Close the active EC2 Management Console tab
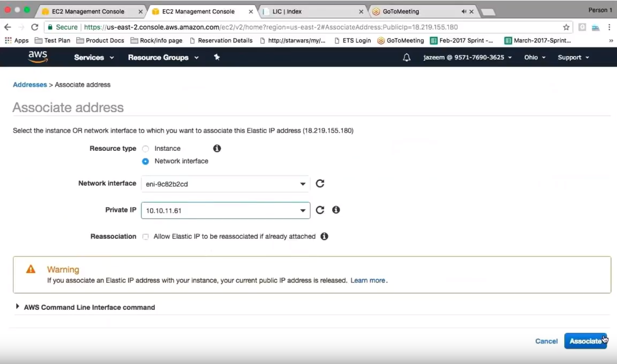Viewport: 617px width, 364px height. (250, 11)
